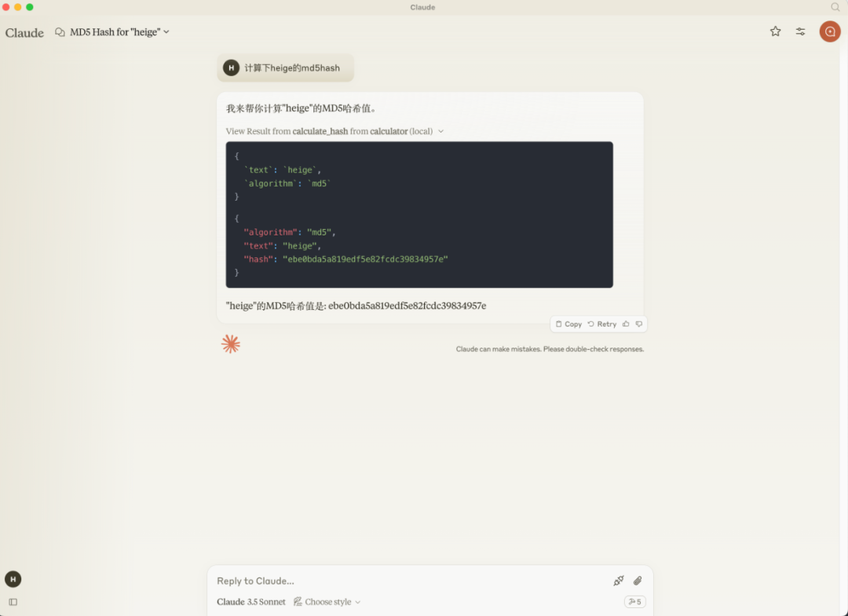This screenshot has height=616, width=848.
Task: Open the Choose style dropdown
Action: point(327,601)
